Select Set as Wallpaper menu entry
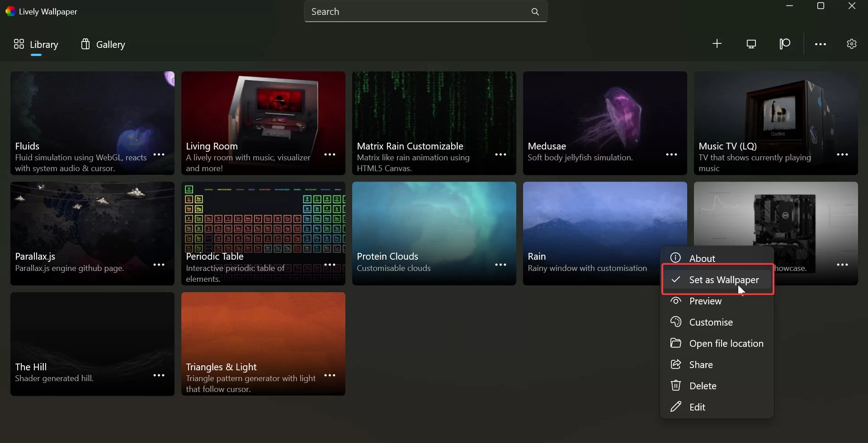868x443 pixels. pos(717,280)
